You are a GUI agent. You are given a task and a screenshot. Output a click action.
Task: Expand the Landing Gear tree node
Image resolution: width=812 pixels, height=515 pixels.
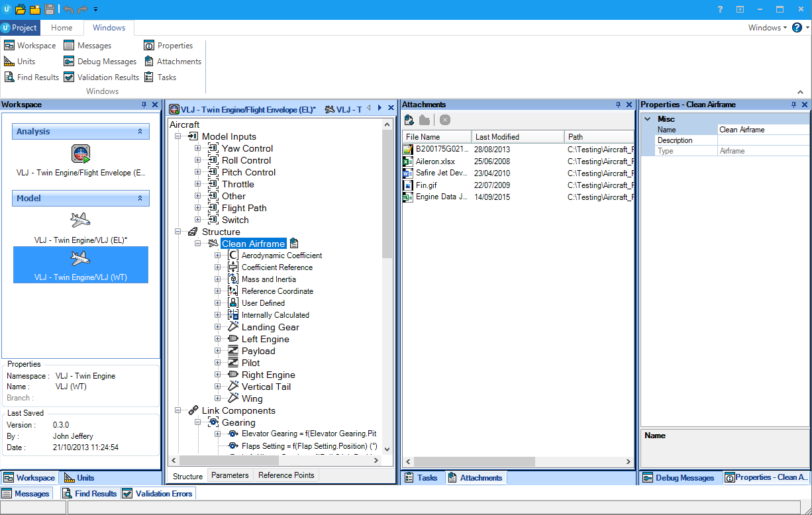(218, 327)
